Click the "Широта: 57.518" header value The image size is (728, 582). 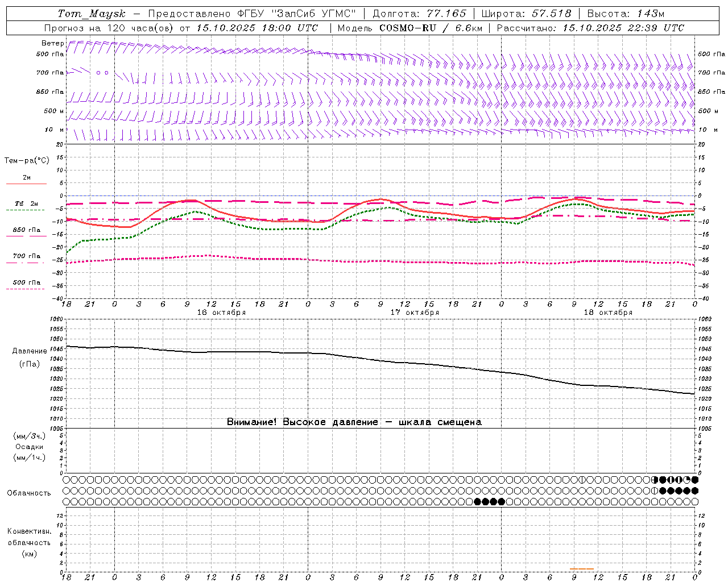click(x=526, y=14)
